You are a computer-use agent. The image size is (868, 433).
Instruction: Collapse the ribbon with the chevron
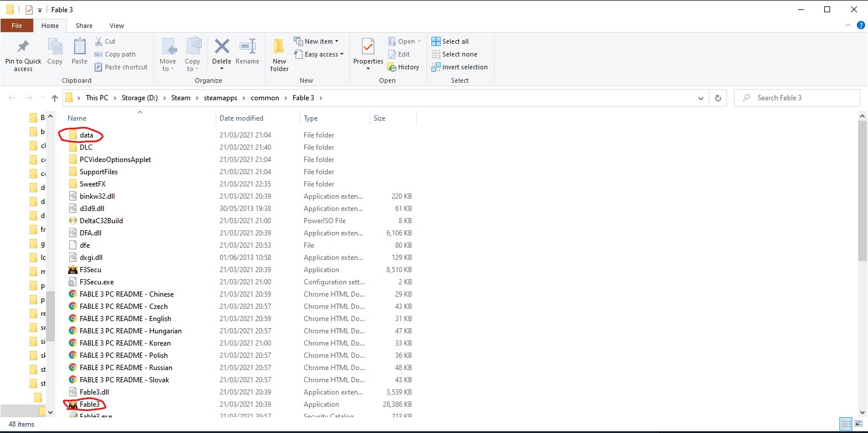coord(848,26)
